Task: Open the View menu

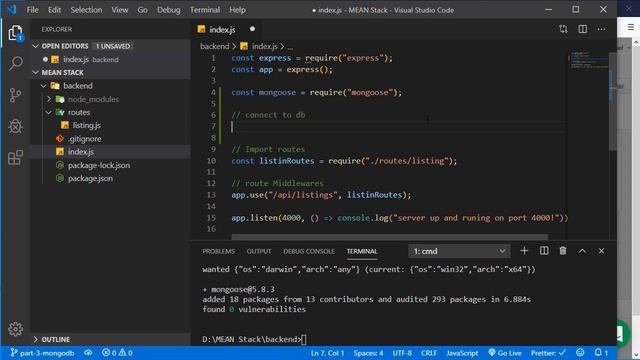Action: [x=120, y=10]
